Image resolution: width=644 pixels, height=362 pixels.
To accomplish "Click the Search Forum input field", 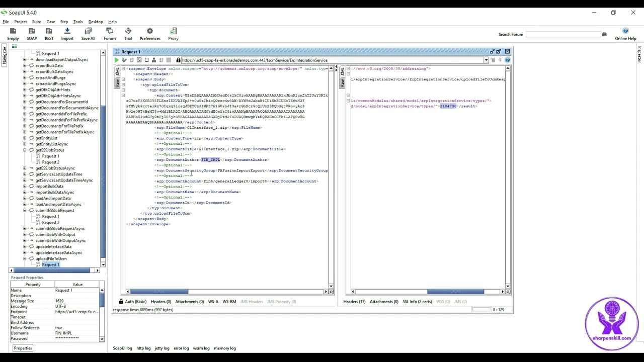I will pyautogui.click(x=563, y=34).
